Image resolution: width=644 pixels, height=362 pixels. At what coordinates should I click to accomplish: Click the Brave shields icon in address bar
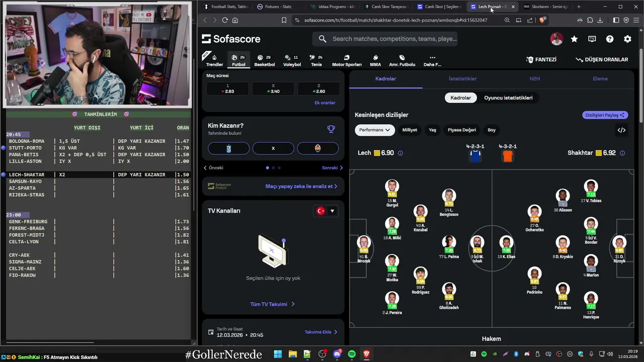pos(542,20)
